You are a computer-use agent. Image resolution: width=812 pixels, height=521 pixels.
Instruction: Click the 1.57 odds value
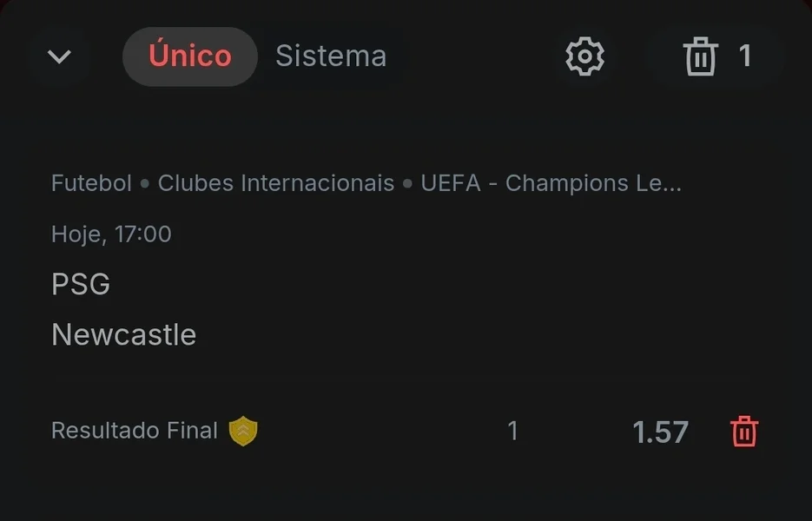coord(660,431)
